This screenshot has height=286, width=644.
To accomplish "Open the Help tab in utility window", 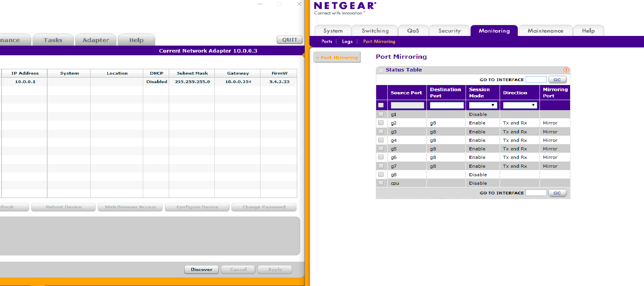I will click(136, 40).
